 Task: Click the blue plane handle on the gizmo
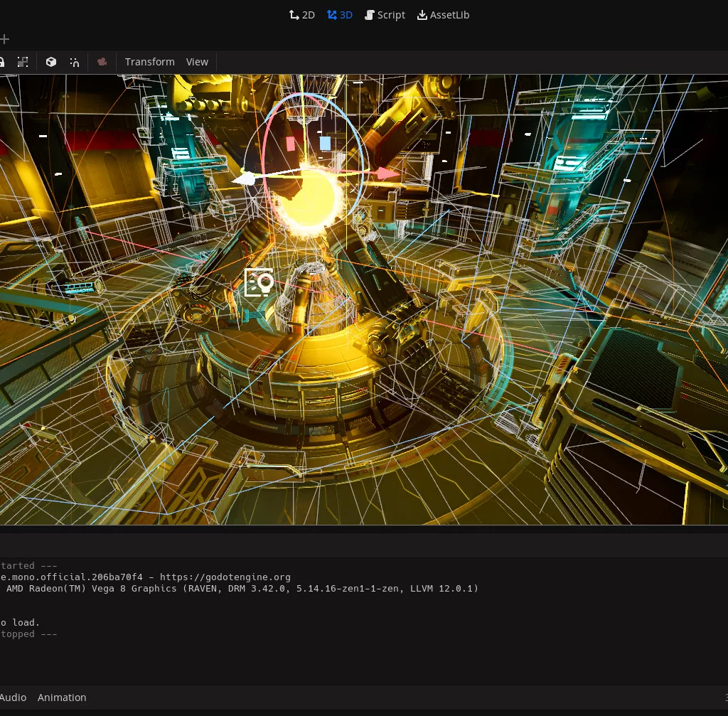(x=325, y=143)
